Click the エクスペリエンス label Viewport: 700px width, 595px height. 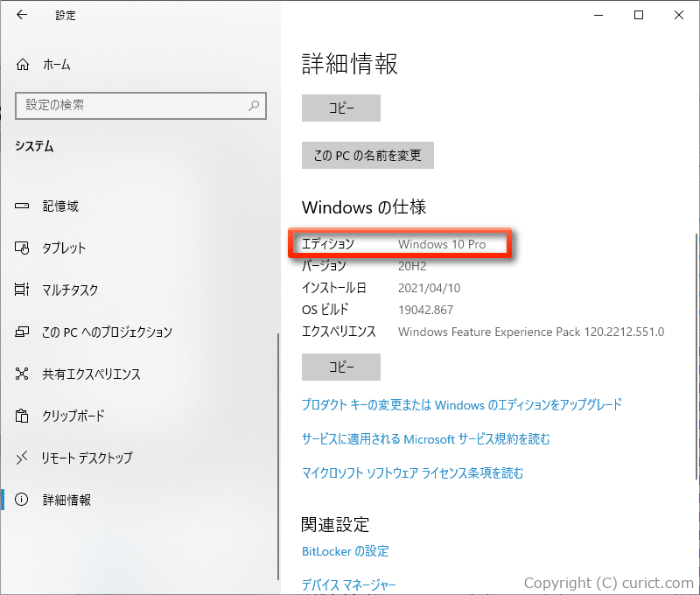tap(339, 332)
